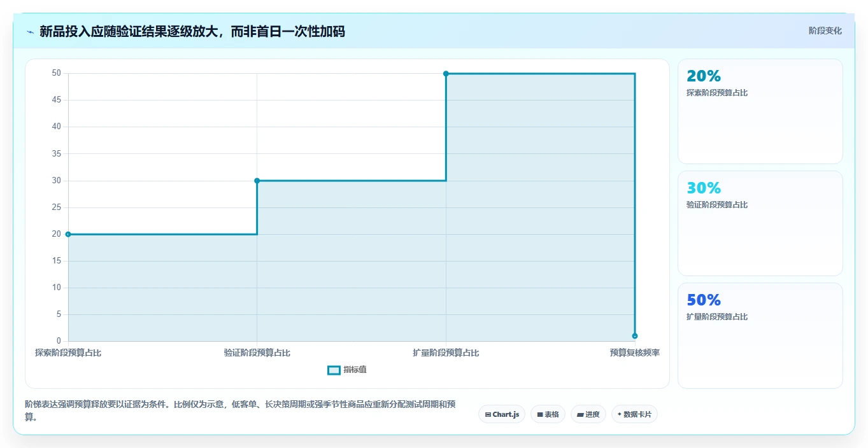Click the card caption 探索阶段预算占比
868x448 pixels.
(717, 93)
